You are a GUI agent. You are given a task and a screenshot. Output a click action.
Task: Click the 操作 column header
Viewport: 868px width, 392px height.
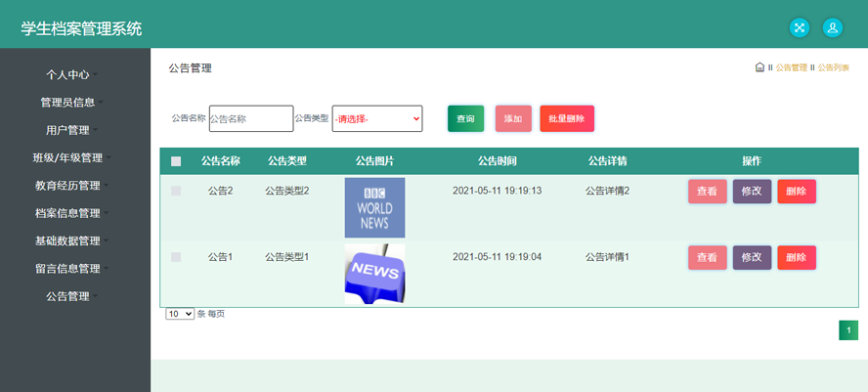point(752,161)
